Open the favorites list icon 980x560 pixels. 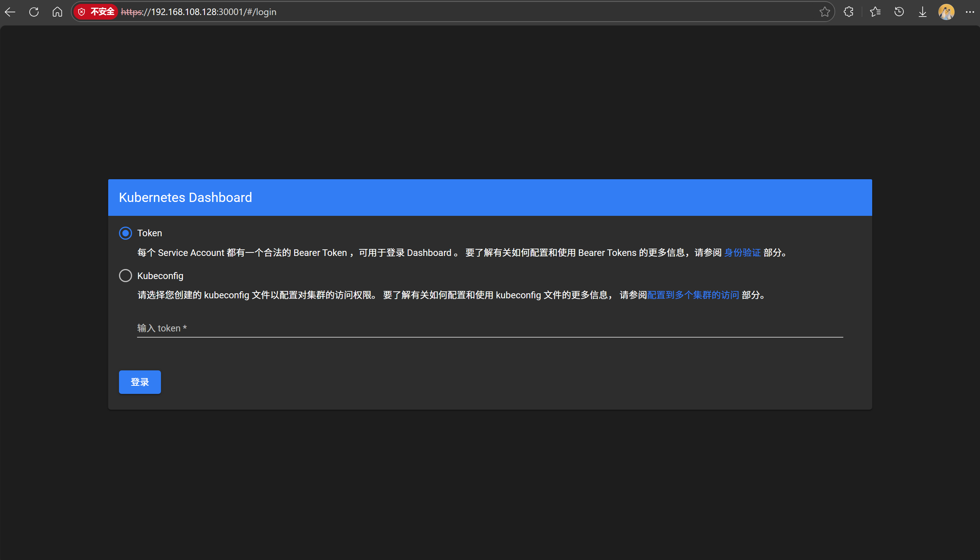(875, 12)
